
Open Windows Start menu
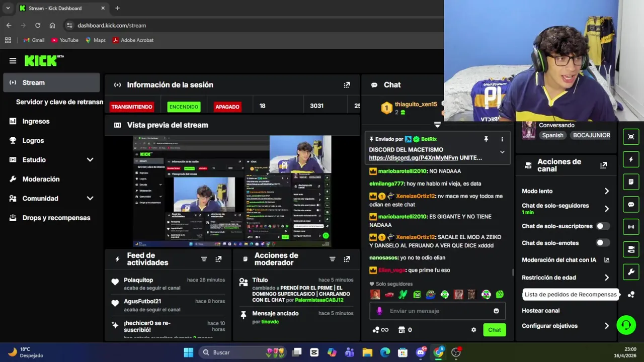click(188, 352)
